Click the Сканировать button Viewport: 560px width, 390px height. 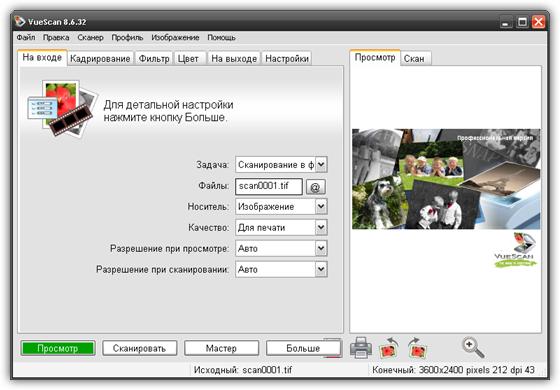(140, 348)
